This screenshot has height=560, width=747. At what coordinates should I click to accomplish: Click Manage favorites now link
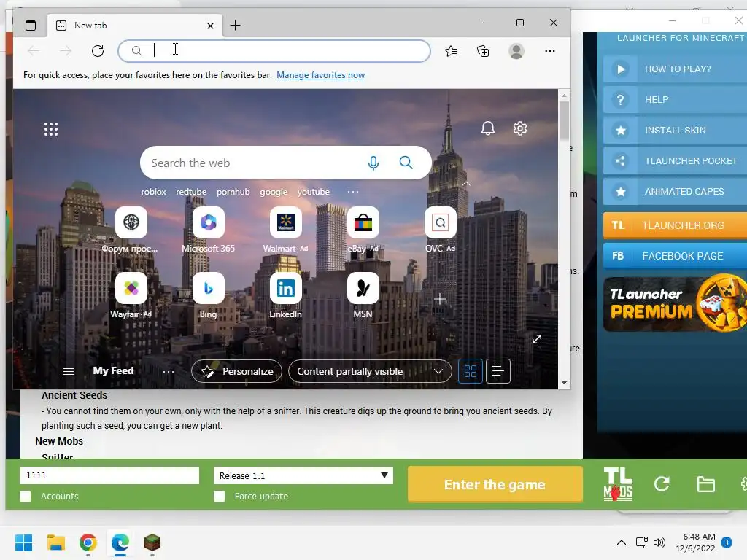[x=321, y=75]
